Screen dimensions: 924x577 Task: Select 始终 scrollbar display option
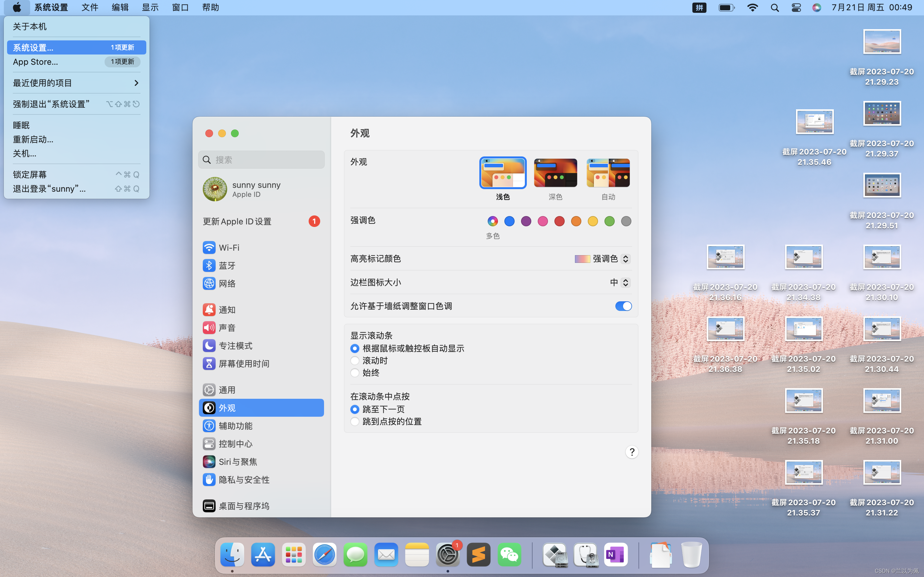(x=355, y=373)
